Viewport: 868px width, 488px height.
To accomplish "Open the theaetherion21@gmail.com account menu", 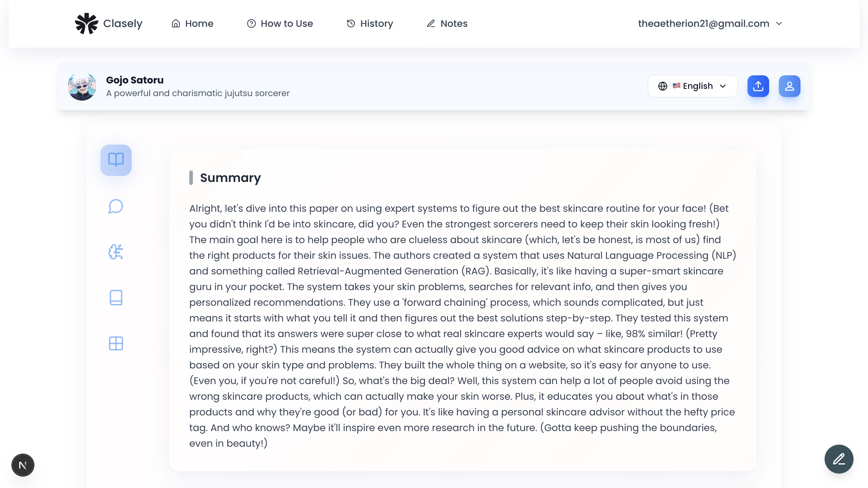I will (710, 23).
